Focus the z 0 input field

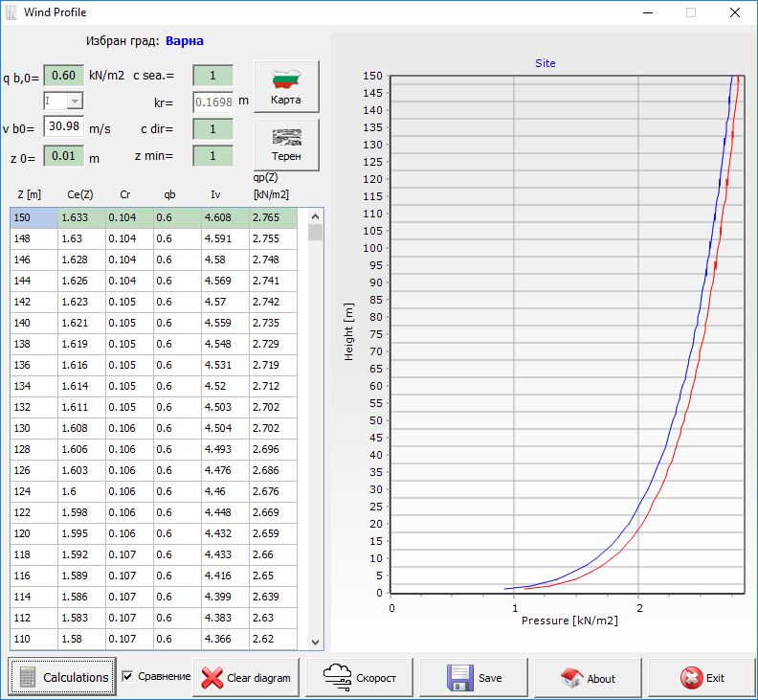(x=64, y=155)
